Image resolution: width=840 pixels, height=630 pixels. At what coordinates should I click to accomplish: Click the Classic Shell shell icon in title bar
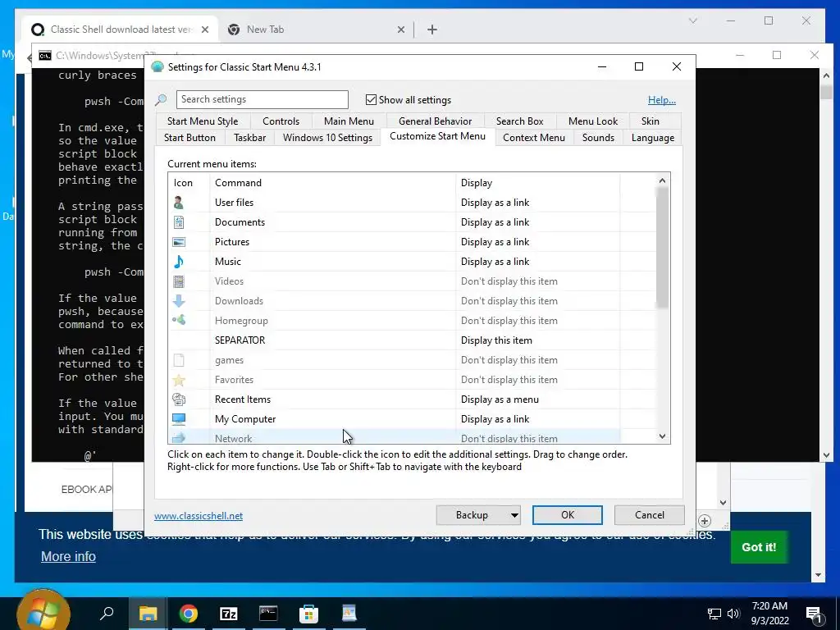click(x=157, y=67)
